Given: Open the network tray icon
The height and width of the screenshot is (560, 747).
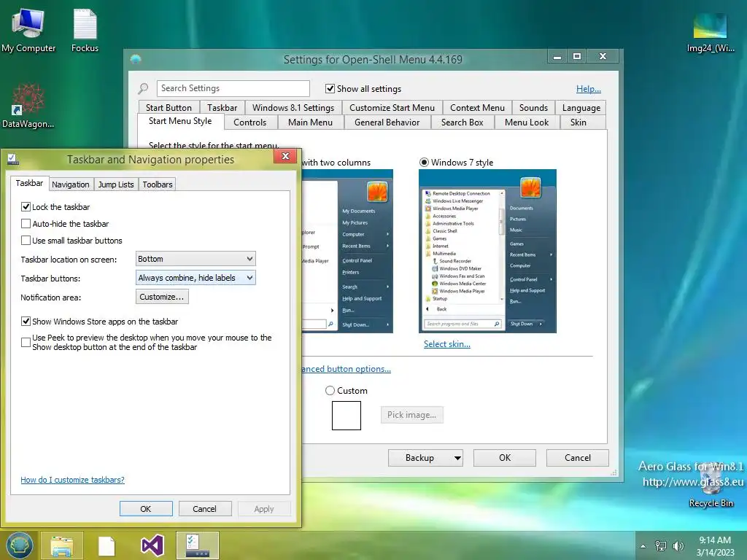Looking at the screenshot, I should click(661, 546).
